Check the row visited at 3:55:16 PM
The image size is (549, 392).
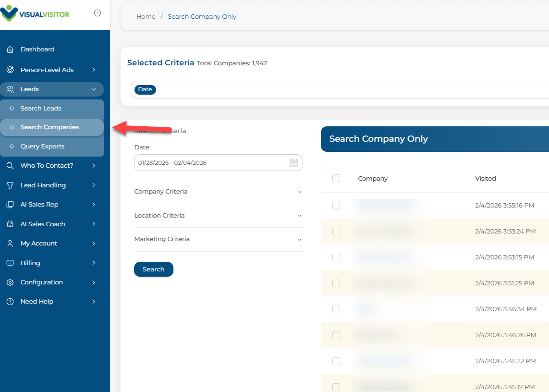tap(336, 206)
